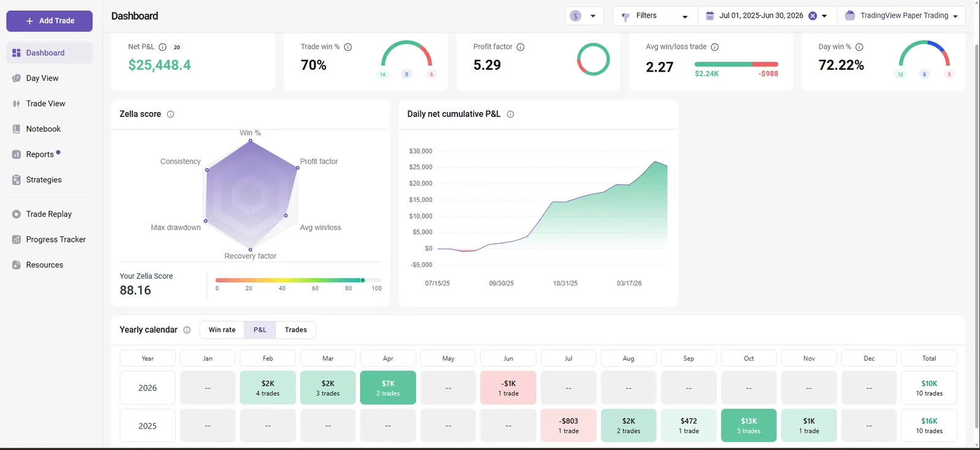
Task: Click the Avg win/loss green-red bar
Action: (736, 64)
